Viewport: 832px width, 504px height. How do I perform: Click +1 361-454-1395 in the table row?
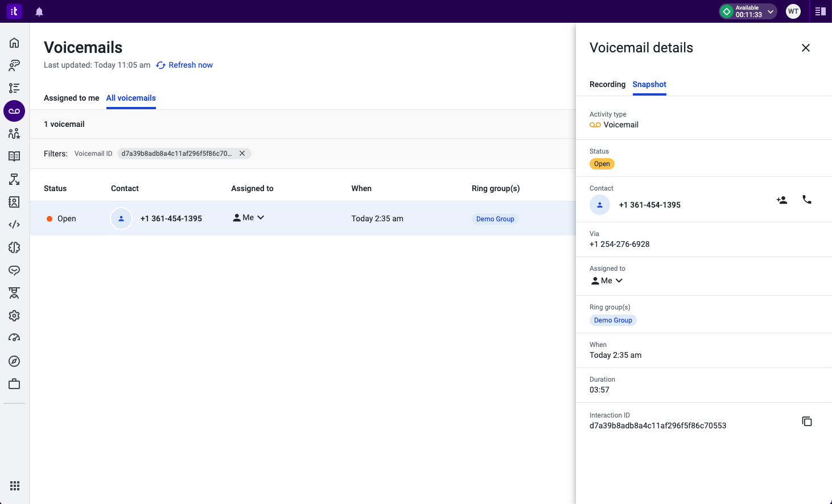[x=171, y=218]
